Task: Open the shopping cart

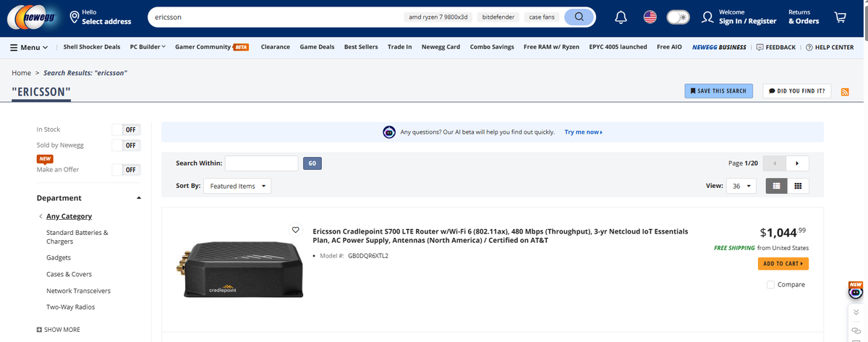Action: coord(840,17)
